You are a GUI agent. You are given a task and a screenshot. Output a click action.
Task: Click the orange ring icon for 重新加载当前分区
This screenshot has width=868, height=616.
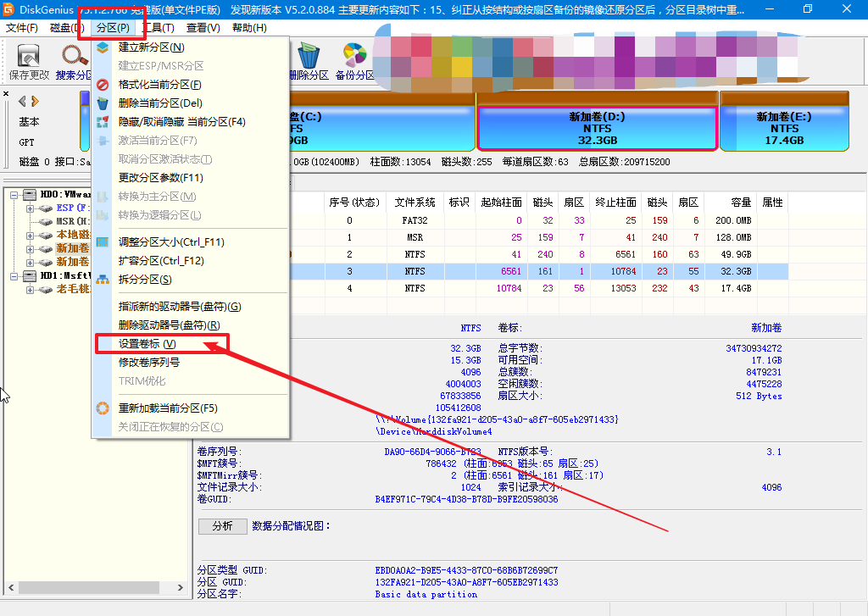pos(103,408)
